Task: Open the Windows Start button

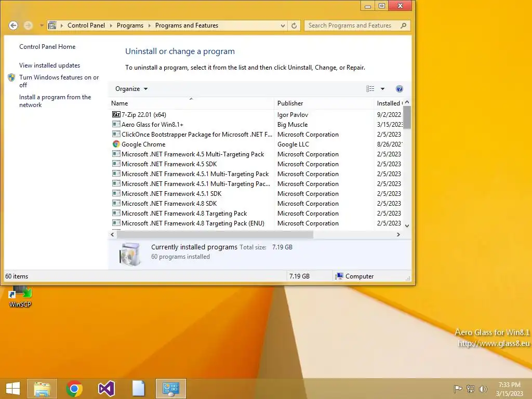Action: 13,389
